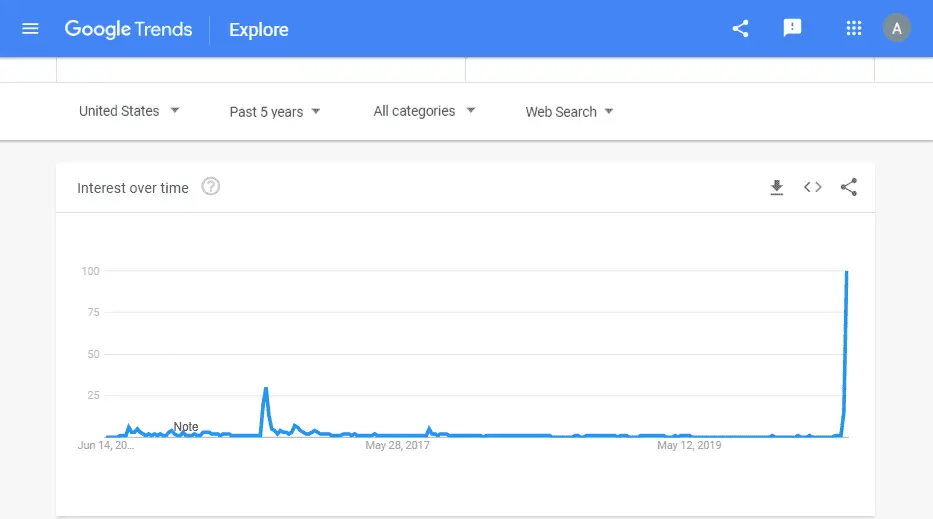Viewport: 933px width, 519px height.
Task: Download the Interest over time CSV
Action: point(776,187)
